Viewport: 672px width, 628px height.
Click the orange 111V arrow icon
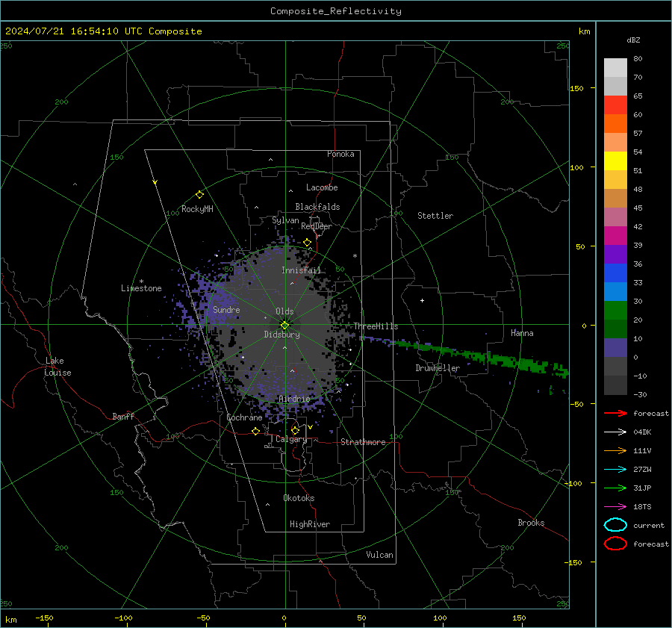coord(615,450)
